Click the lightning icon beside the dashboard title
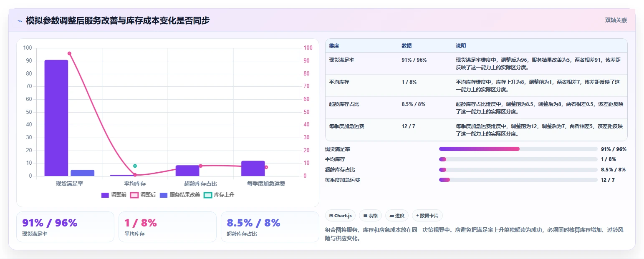Screen dimensions: 644x259 click(x=20, y=20)
